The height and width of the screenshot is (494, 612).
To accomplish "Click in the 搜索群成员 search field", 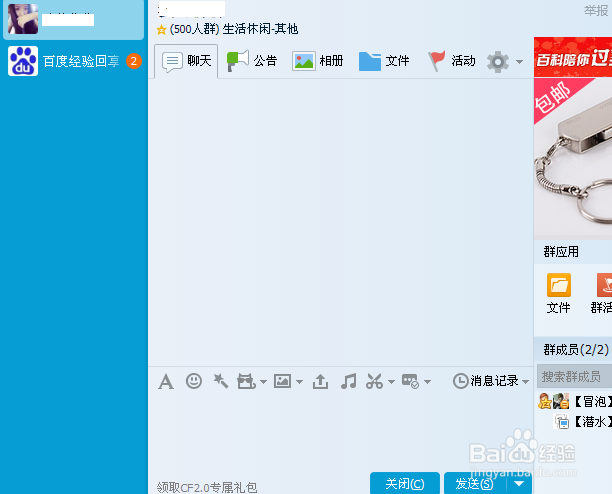I will [x=575, y=377].
